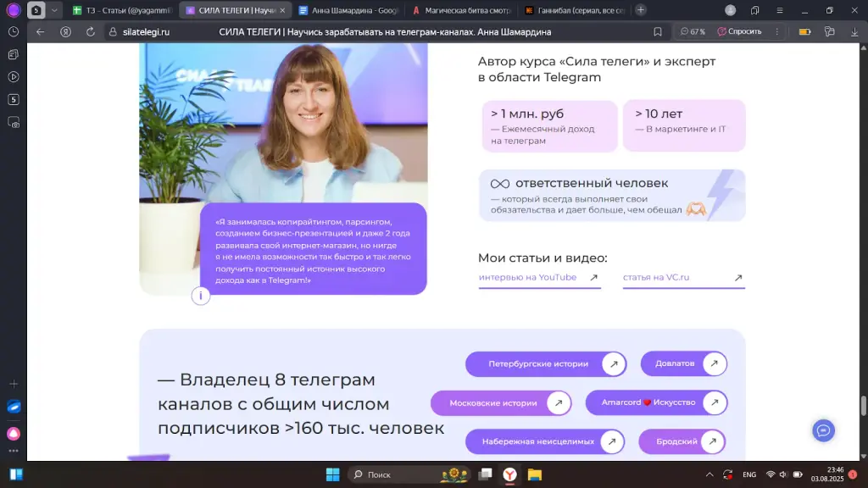The image size is (868, 488).
Task: Click the 67% zoom indicator
Action: pos(693,32)
